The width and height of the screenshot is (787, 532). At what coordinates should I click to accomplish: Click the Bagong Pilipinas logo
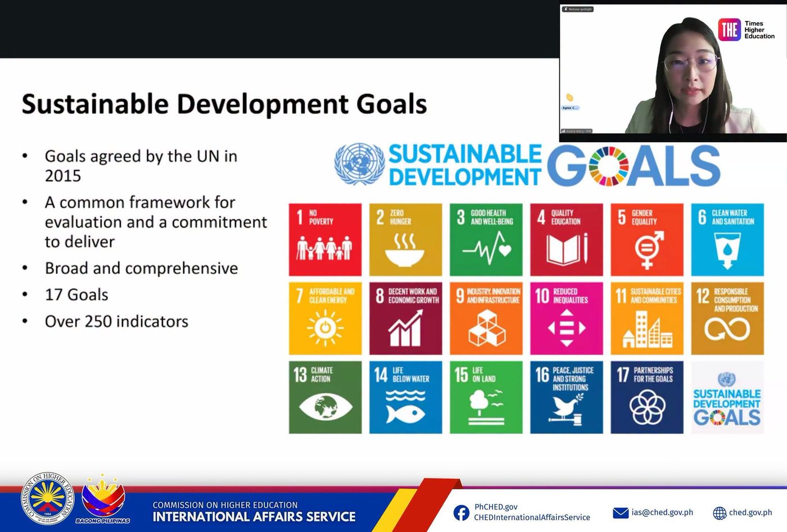[x=103, y=499]
